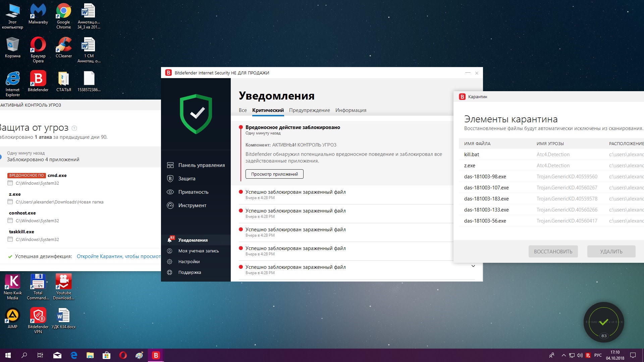
Task: Open the Action Center notification button
Action: 633,355
